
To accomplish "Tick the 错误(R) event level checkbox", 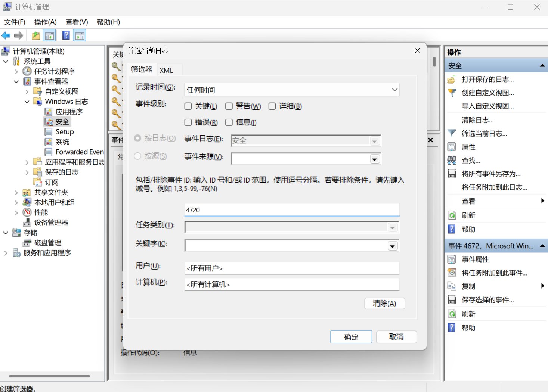I will point(188,122).
